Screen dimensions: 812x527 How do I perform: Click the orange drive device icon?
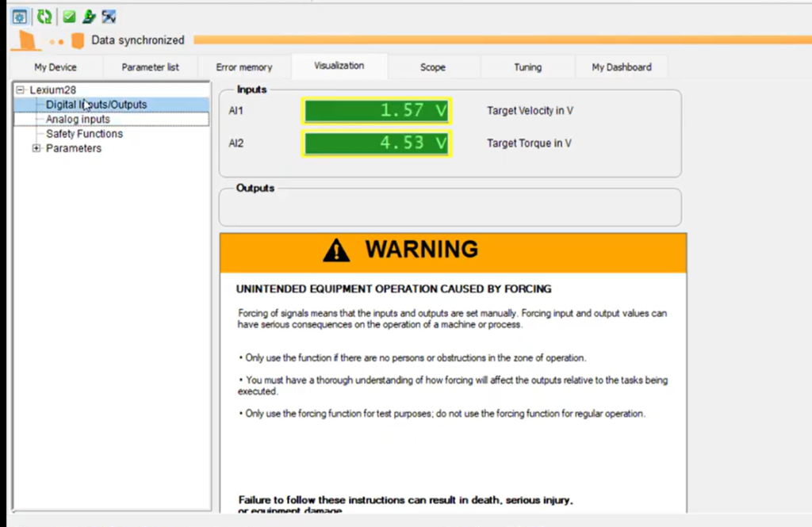point(77,40)
